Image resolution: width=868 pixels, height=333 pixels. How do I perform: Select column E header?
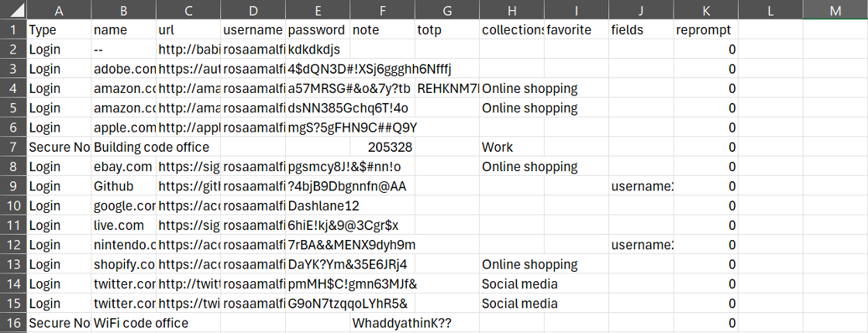coord(318,10)
